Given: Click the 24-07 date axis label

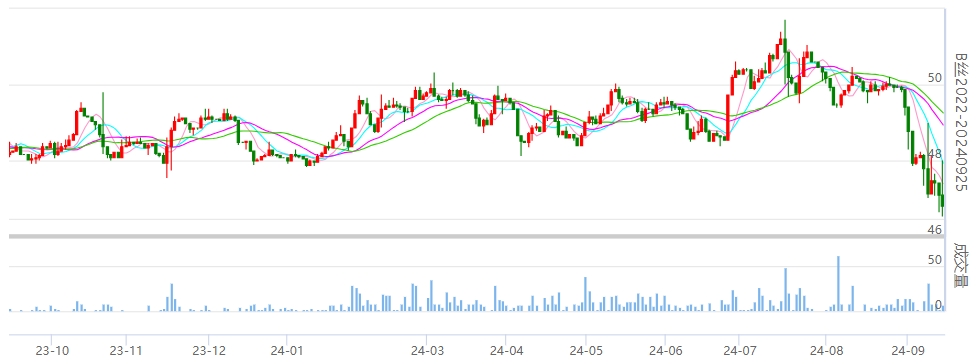Looking at the screenshot, I should pyautogui.click(x=738, y=349).
